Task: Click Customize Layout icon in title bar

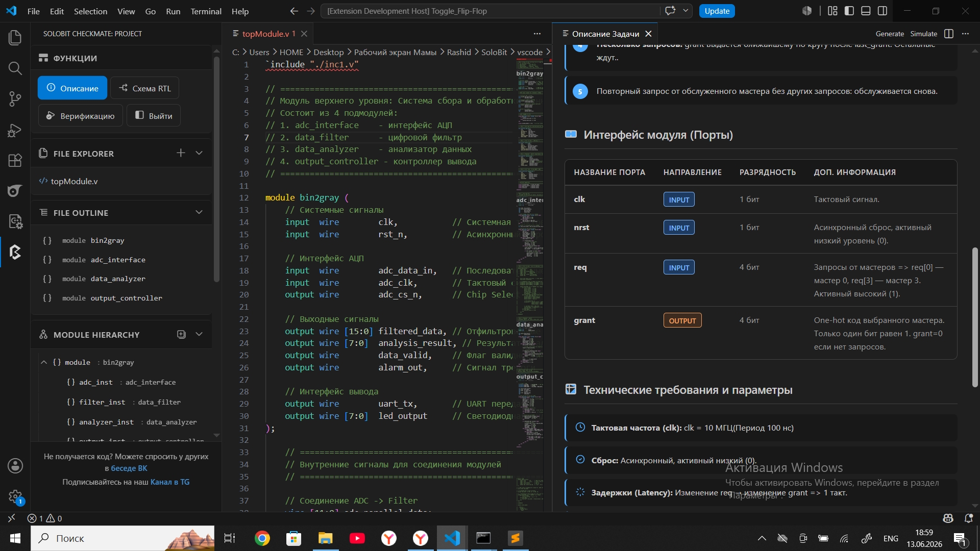Action: (832, 11)
